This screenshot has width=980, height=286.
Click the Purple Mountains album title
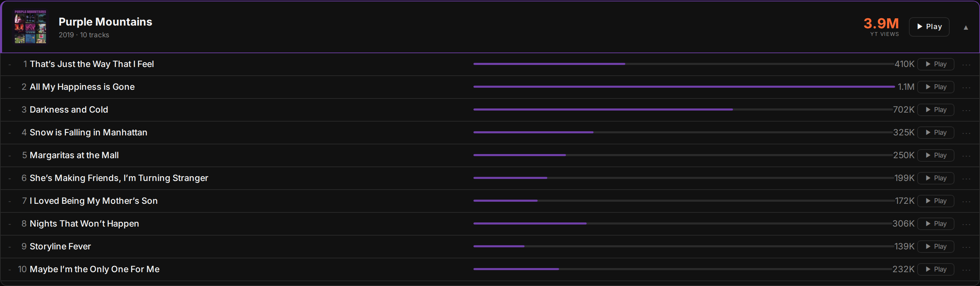105,22
